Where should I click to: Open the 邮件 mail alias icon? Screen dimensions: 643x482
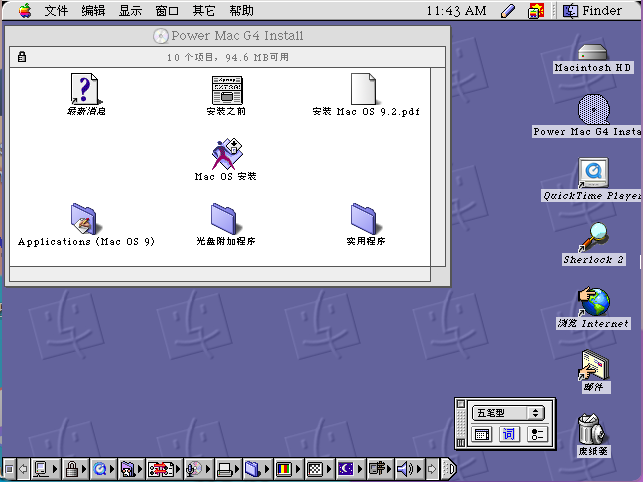click(593, 365)
